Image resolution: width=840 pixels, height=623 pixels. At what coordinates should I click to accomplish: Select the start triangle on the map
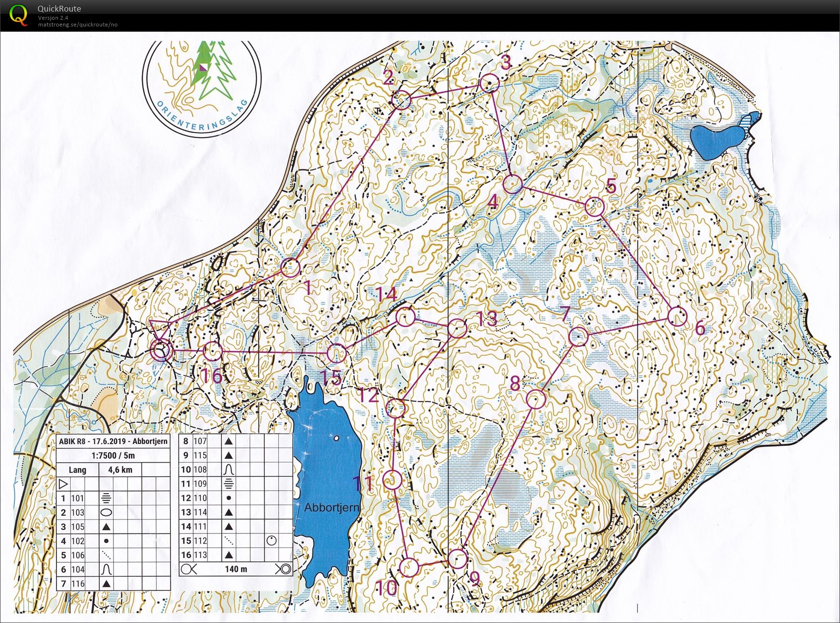point(159,330)
